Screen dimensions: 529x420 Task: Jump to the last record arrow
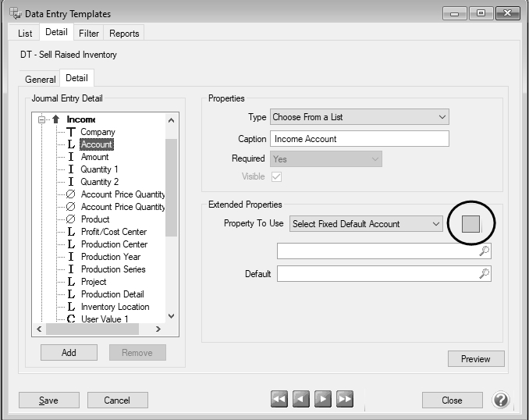345,400
